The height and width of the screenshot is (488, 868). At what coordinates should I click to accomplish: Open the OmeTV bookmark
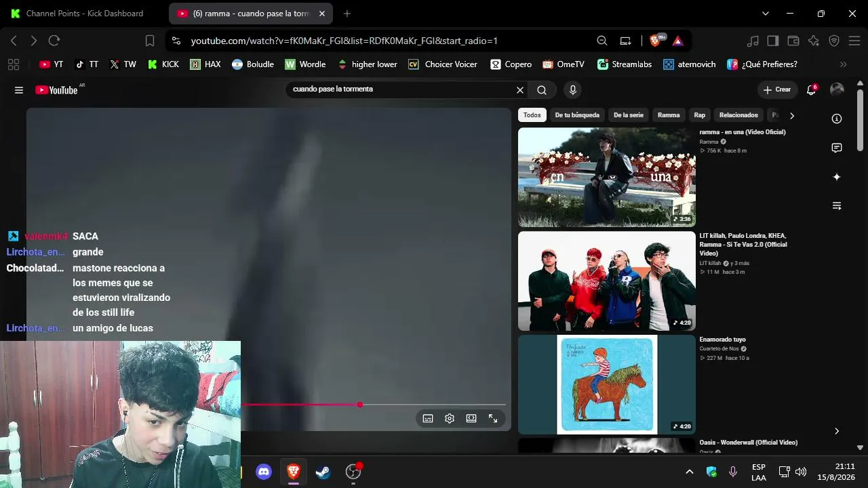[x=563, y=64]
